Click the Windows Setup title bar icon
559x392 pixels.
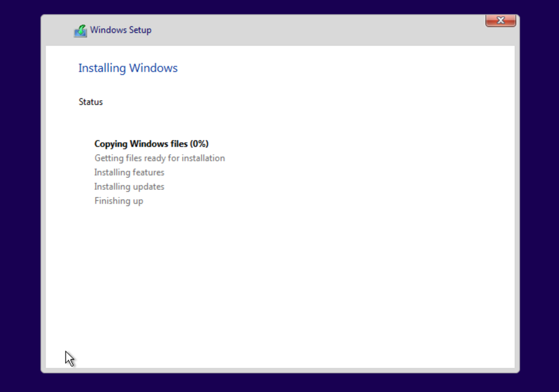pyautogui.click(x=80, y=31)
